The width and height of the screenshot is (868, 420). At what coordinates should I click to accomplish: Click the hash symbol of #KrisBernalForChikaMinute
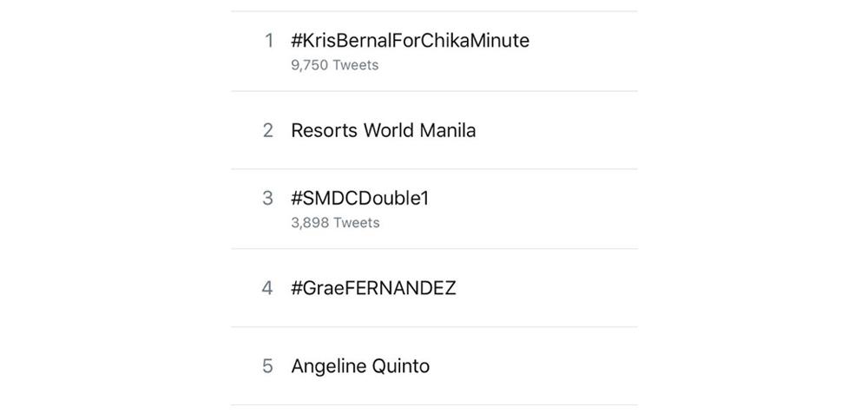[296, 41]
